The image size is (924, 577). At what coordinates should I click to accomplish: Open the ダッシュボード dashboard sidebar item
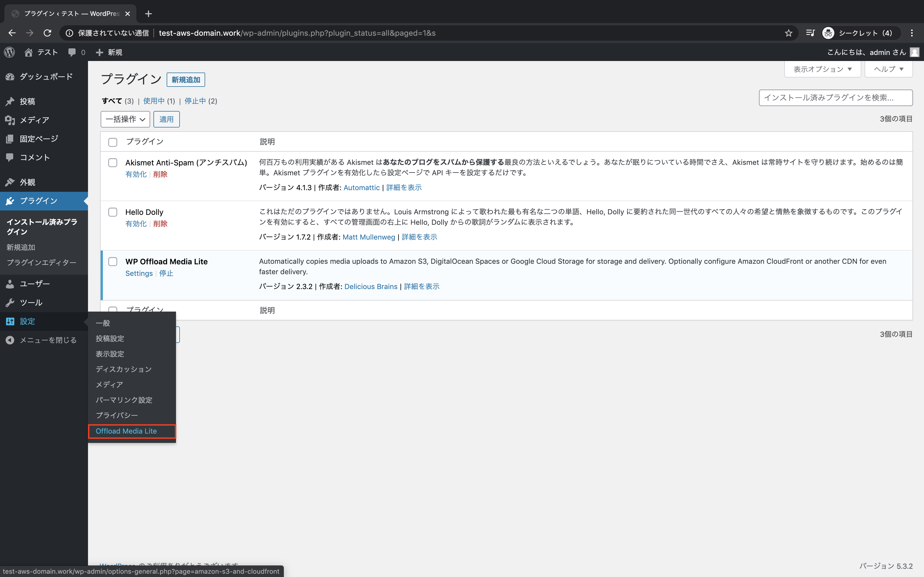click(46, 77)
